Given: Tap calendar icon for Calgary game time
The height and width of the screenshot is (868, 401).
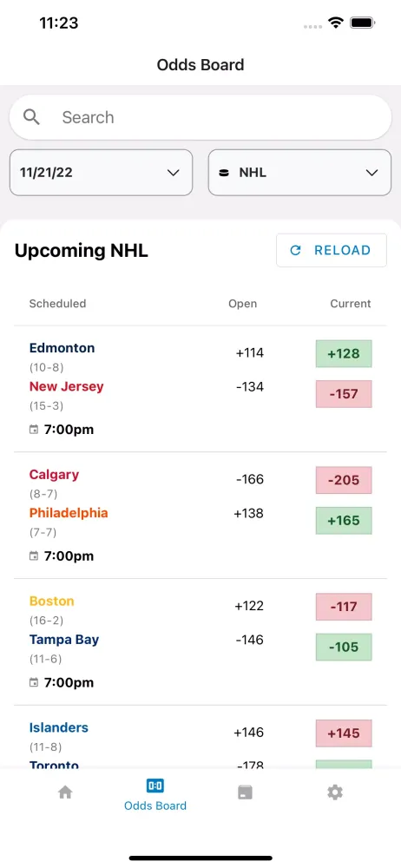Looking at the screenshot, I should point(34,556).
